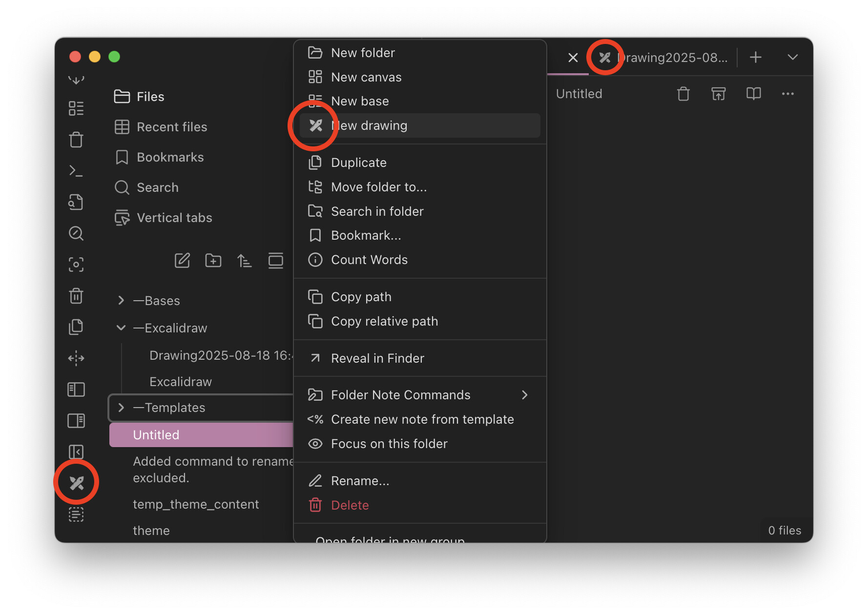This screenshot has width=868, height=615.
Task: Open a new tab with plus button
Action: (755, 58)
